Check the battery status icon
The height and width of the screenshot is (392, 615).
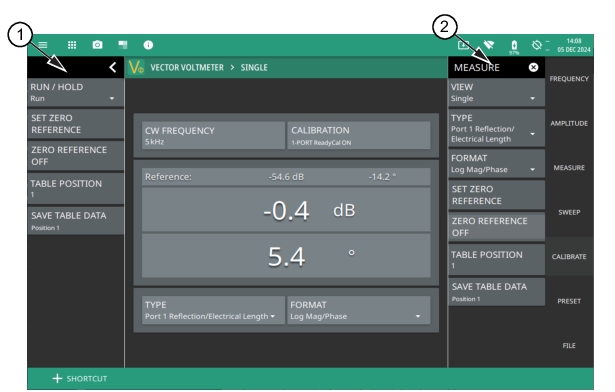coord(514,46)
